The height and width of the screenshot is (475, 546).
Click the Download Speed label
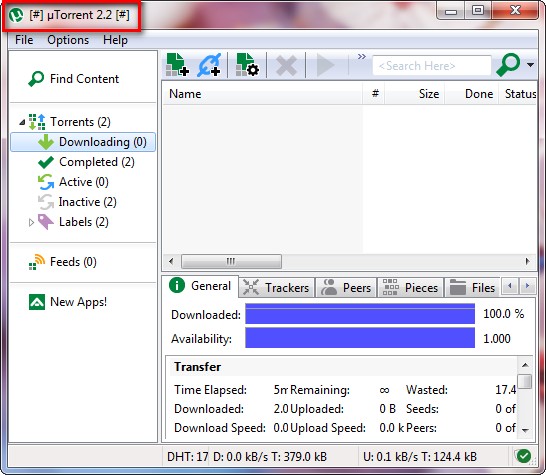pos(220,428)
